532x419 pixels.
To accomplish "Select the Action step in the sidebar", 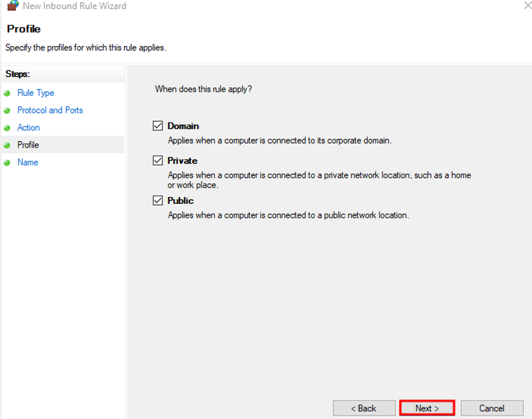I will click(x=28, y=127).
